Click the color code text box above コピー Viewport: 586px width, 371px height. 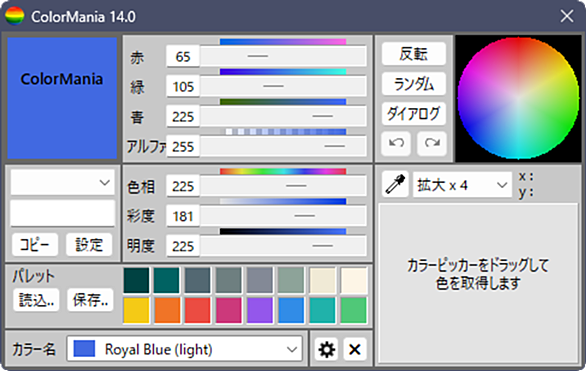(62, 213)
